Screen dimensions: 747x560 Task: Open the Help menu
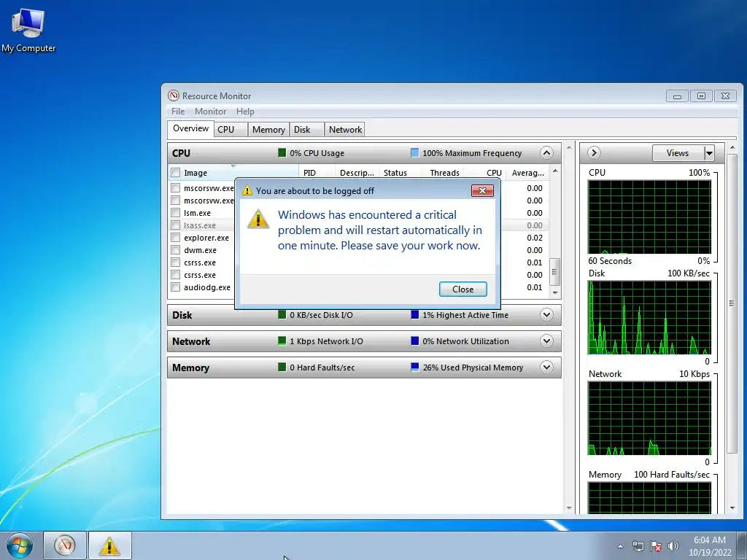[245, 112]
